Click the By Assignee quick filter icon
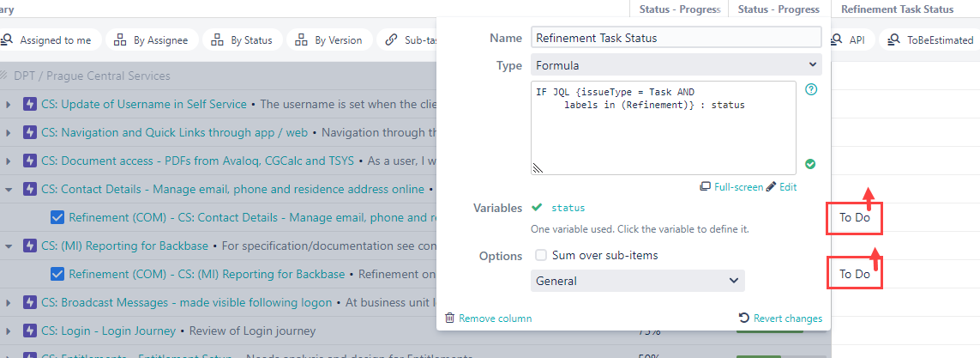 [120, 40]
